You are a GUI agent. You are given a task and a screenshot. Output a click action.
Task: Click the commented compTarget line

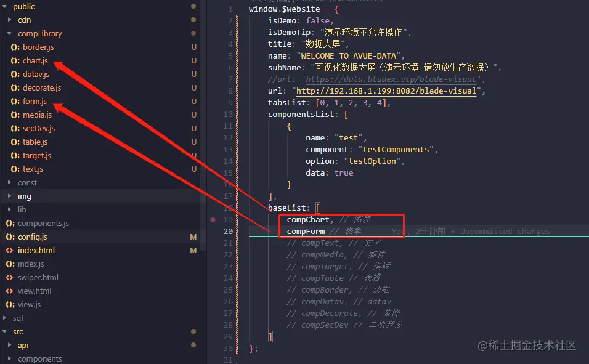click(338, 266)
